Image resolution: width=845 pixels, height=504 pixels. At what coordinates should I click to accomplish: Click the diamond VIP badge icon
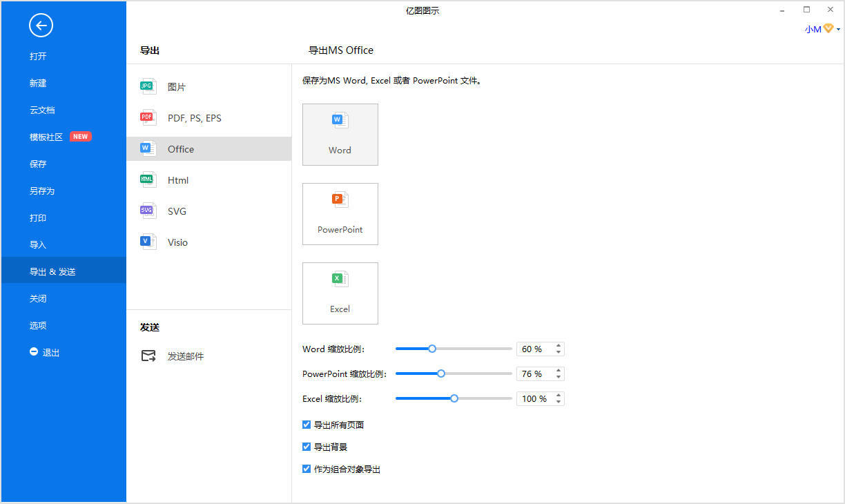click(x=828, y=29)
